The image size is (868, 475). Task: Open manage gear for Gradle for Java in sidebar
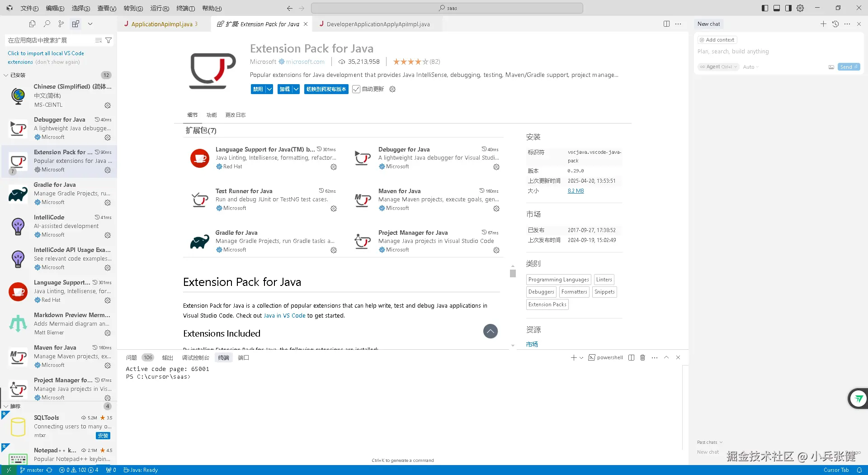click(x=108, y=203)
